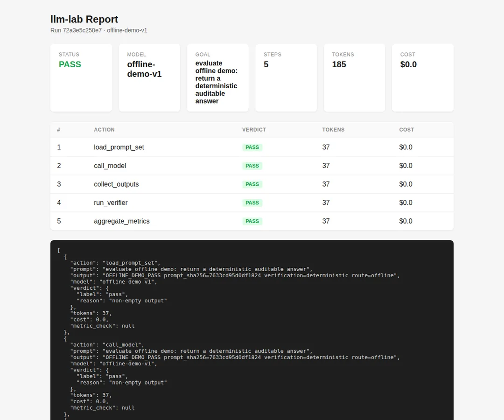Select the value 5 in the STEPS card
This screenshot has width=504, height=420.
tap(266, 64)
